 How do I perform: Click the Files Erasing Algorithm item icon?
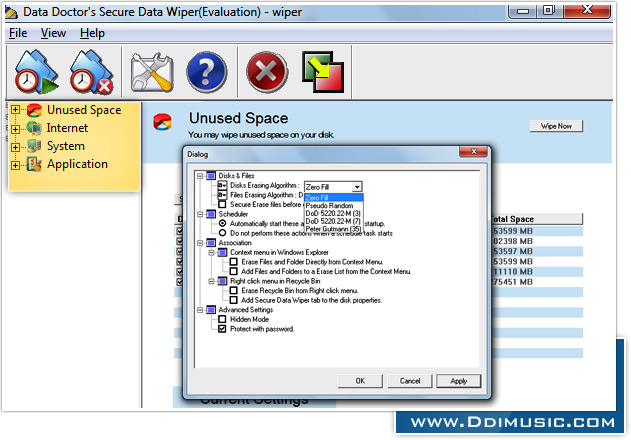coord(222,195)
